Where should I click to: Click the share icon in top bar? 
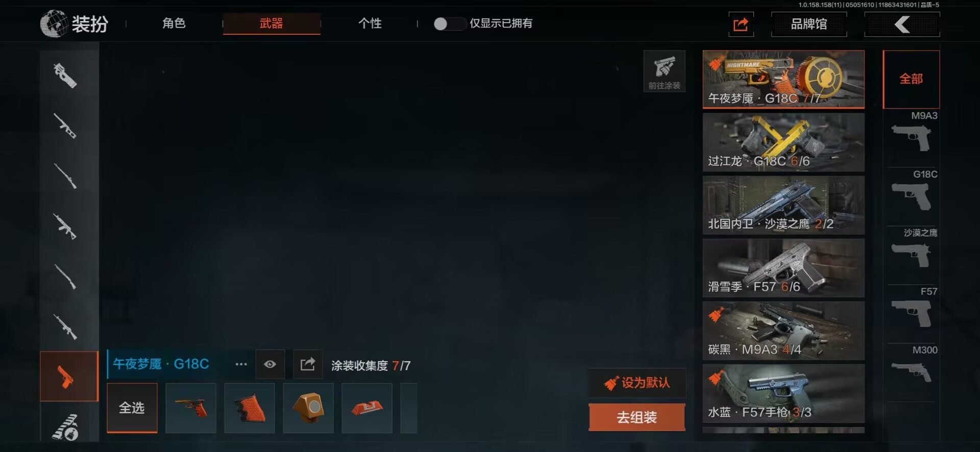click(x=741, y=24)
